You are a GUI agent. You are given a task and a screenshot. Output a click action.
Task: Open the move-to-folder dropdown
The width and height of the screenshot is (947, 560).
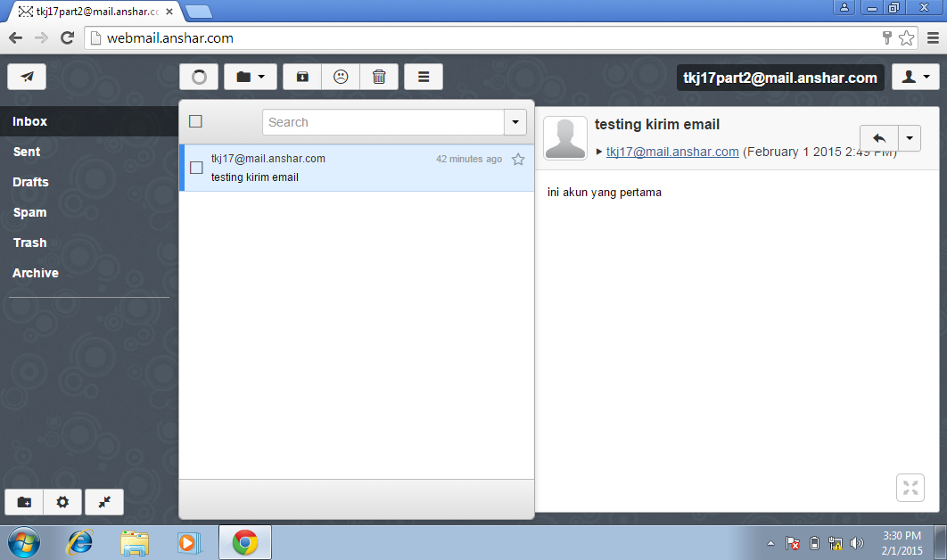pyautogui.click(x=250, y=77)
